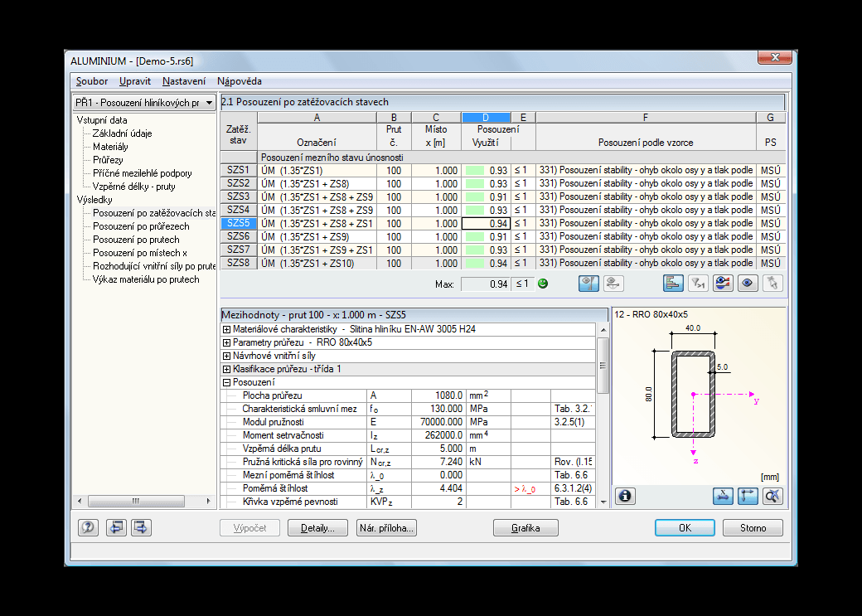This screenshot has width=862, height=616.
Task: Open help with the question mark icon
Action: click(x=88, y=527)
